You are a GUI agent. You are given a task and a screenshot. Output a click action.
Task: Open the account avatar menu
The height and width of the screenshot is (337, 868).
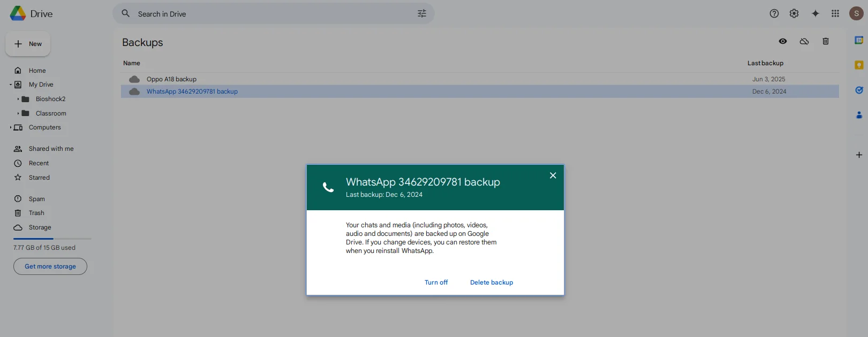pyautogui.click(x=856, y=14)
